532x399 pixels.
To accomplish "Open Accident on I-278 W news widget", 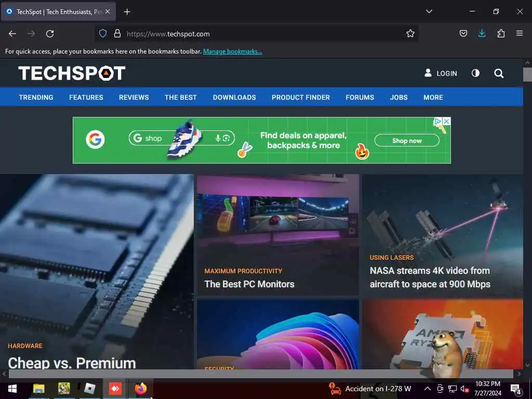I will coord(370,389).
